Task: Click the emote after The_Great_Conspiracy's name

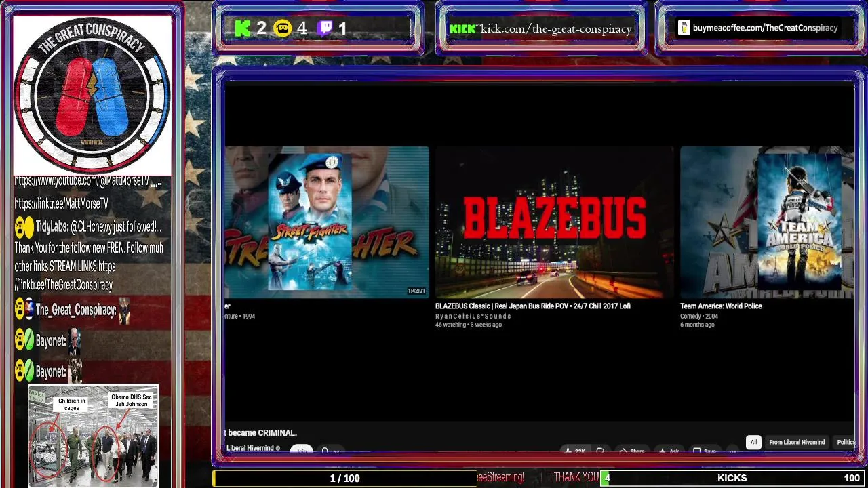Action: (123, 310)
